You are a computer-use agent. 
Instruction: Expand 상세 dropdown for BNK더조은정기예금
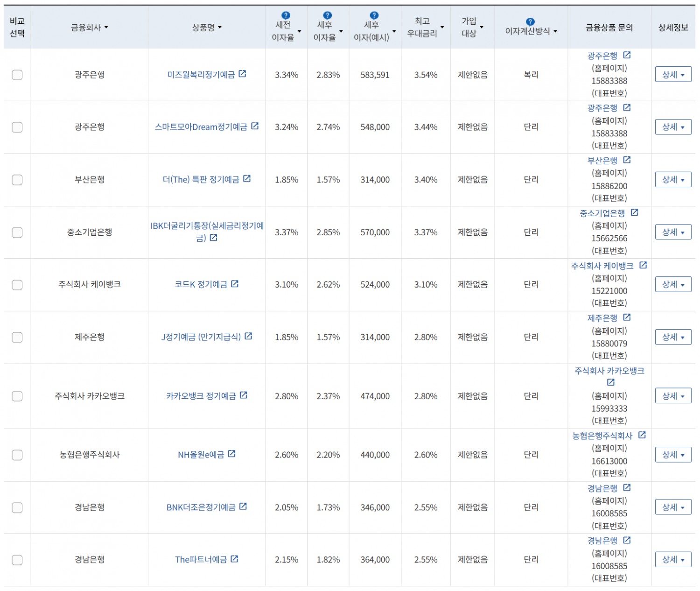(x=673, y=507)
